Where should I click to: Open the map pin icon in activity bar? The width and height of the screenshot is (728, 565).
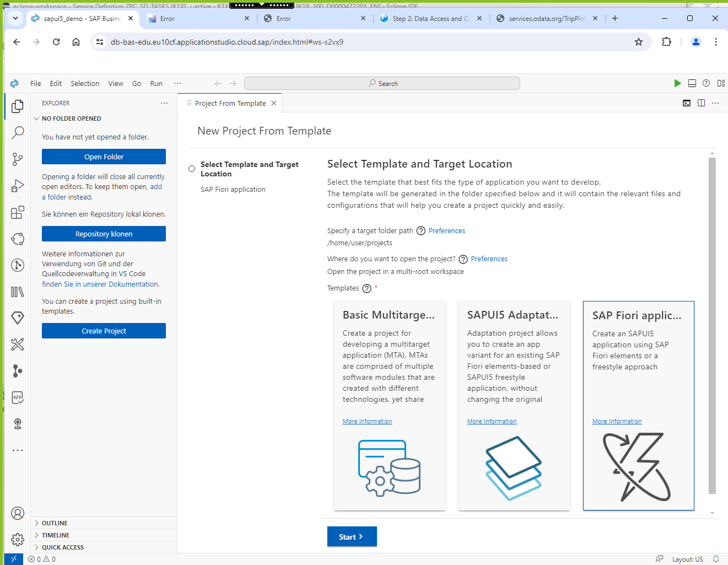click(x=18, y=424)
